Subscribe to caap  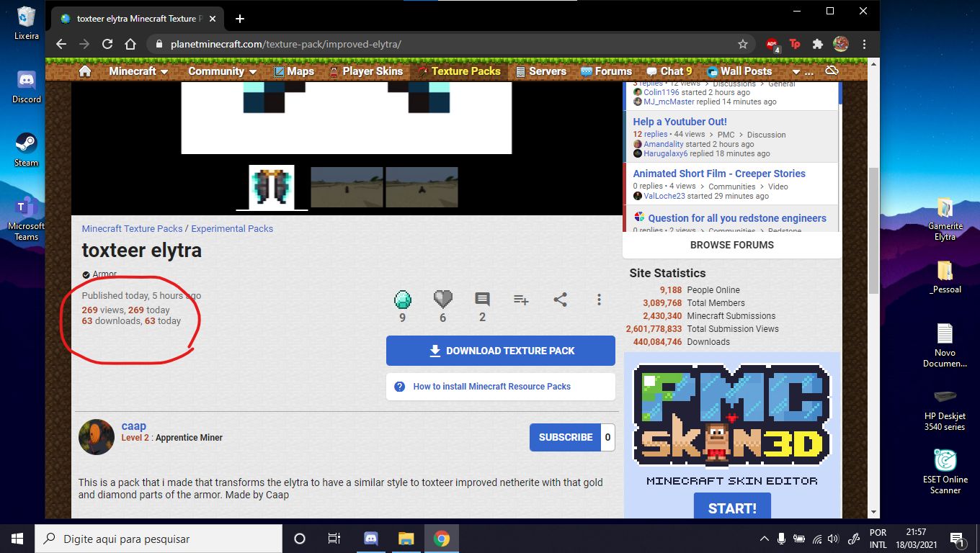pyautogui.click(x=564, y=437)
